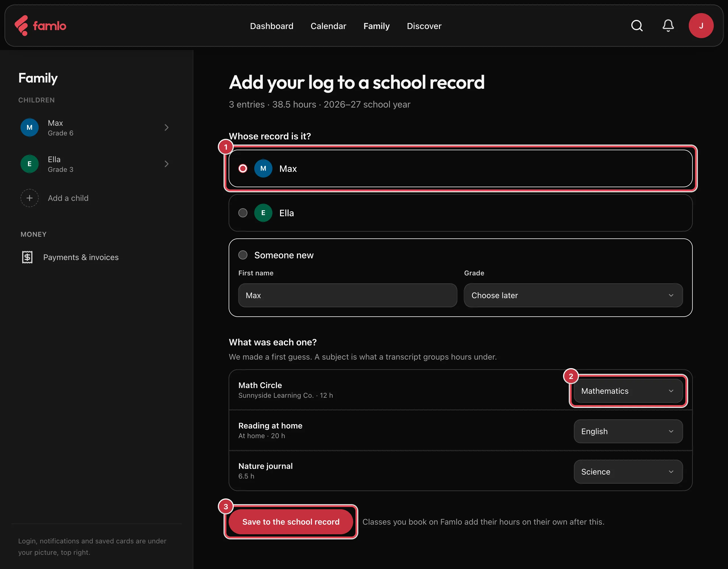This screenshot has height=569, width=728.
Task: Expand Ella Grade 3 chevron in sidebar
Action: coord(166,164)
